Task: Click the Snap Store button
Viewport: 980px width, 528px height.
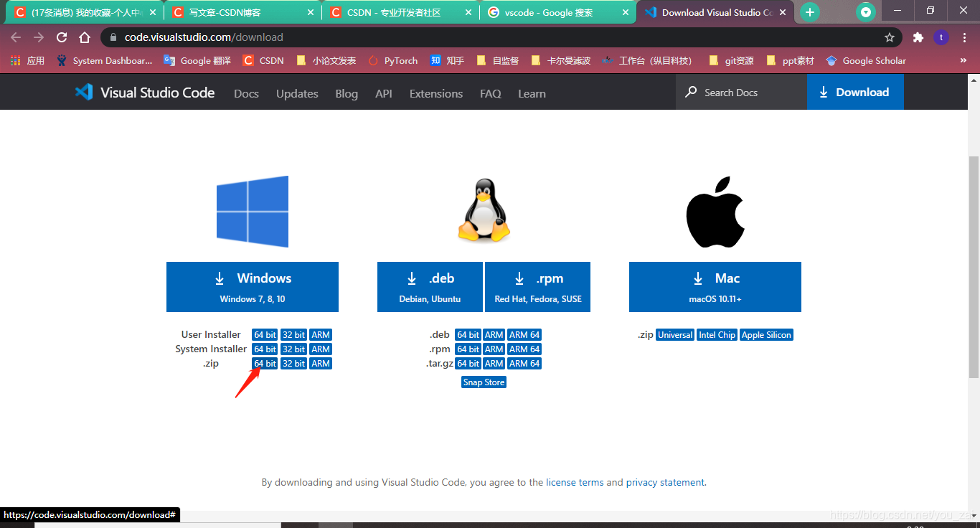Action: pos(484,382)
